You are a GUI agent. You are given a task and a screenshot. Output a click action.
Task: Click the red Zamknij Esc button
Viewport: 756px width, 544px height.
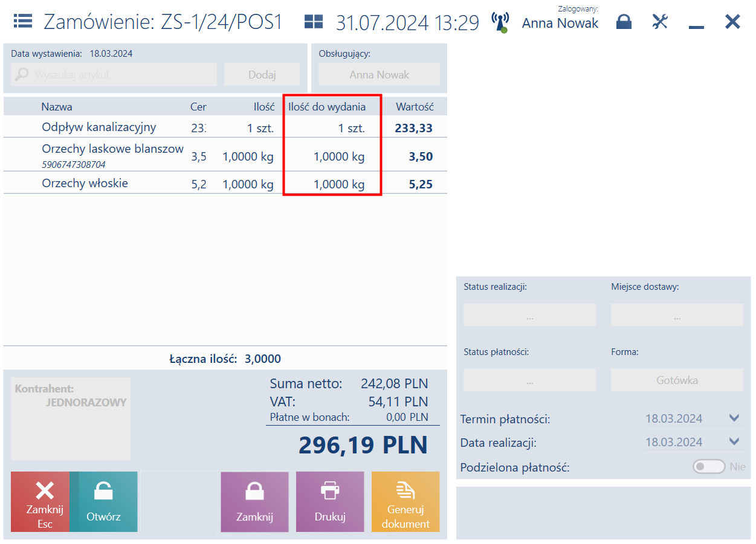click(x=40, y=502)
